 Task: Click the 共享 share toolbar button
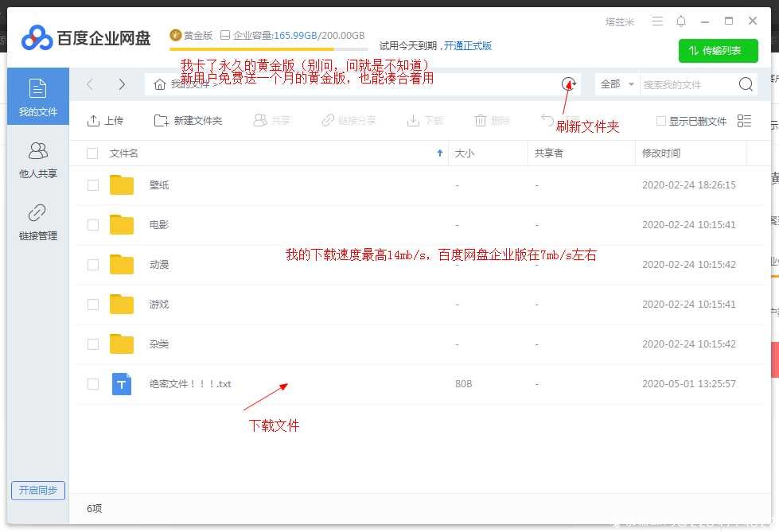pos(272,120)
